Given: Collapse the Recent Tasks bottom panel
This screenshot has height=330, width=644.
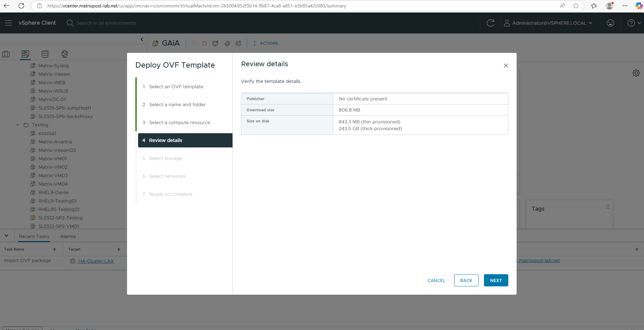Looking at the screenshot, I should coord(6,236).
